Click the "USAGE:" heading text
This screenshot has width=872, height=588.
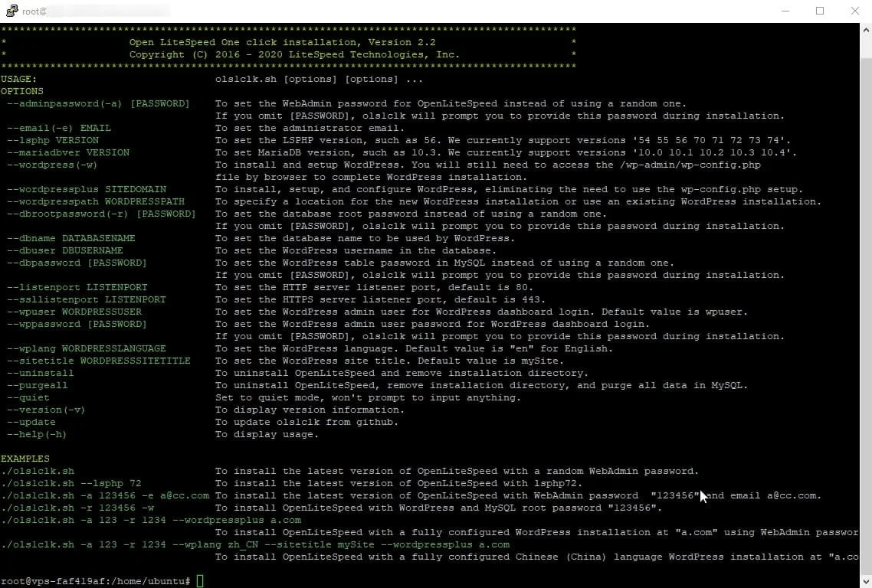pos(18,79)
